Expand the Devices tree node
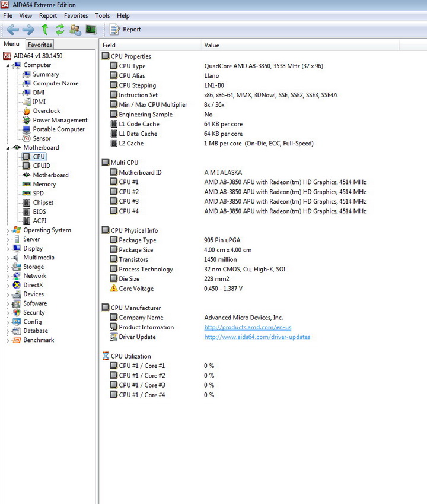 (x=8, y=294)
